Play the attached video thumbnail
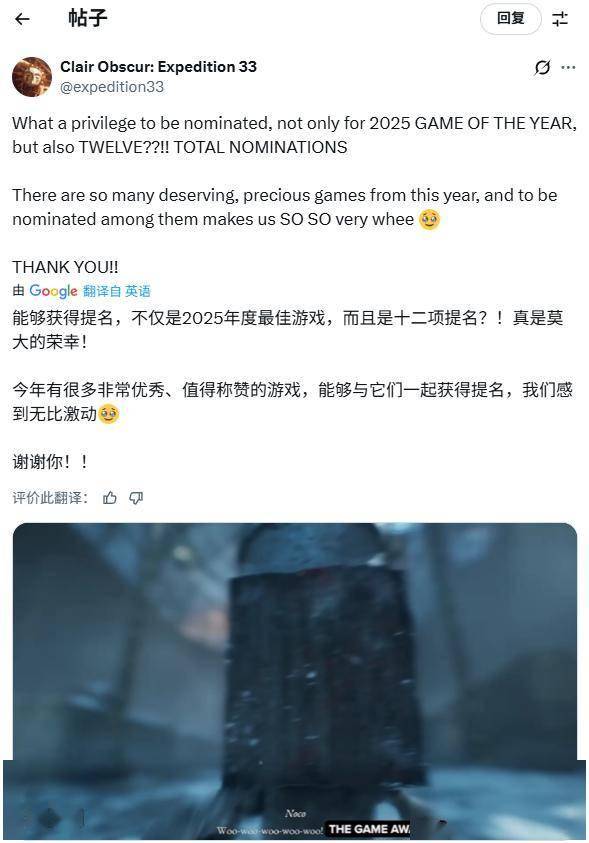Image resolution: width=589 pixels, height=843 pixels. 294,681
